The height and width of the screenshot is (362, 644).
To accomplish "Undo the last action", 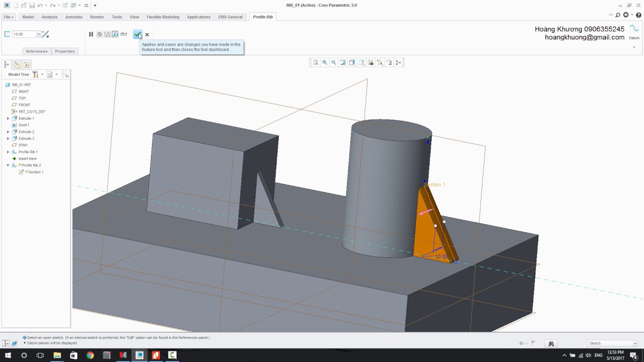I will pyautogui.click(x=40, y=5).
